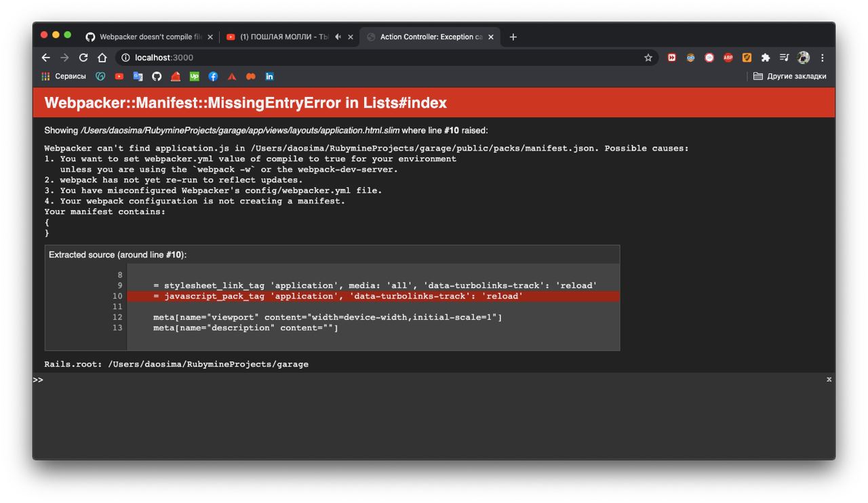
Task: Click the highlighted javascript_pack_tag source line
Action: (x=373, y=296)
